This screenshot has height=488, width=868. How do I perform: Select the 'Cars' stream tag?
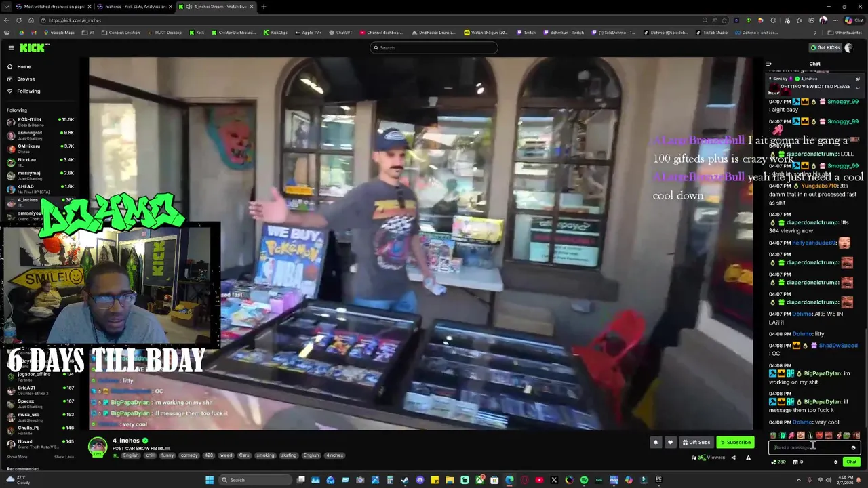coord(244,455)
